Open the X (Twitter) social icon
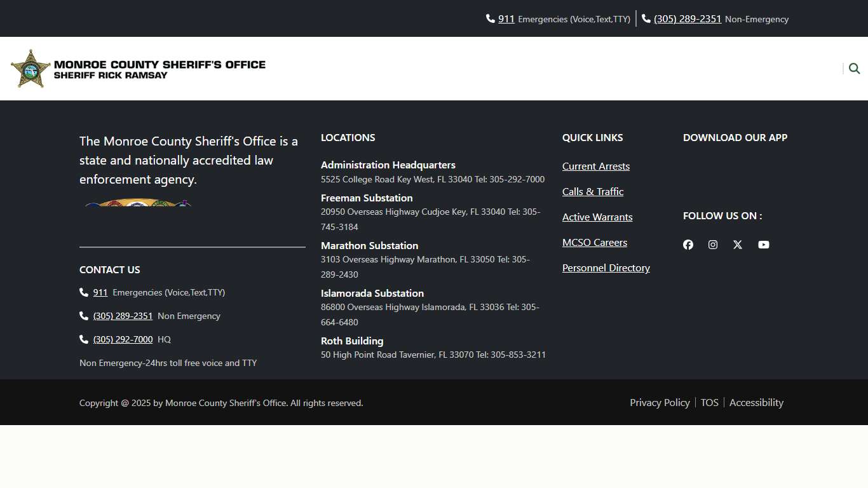Screen dimensions: 868x488 tap(738, 245)
